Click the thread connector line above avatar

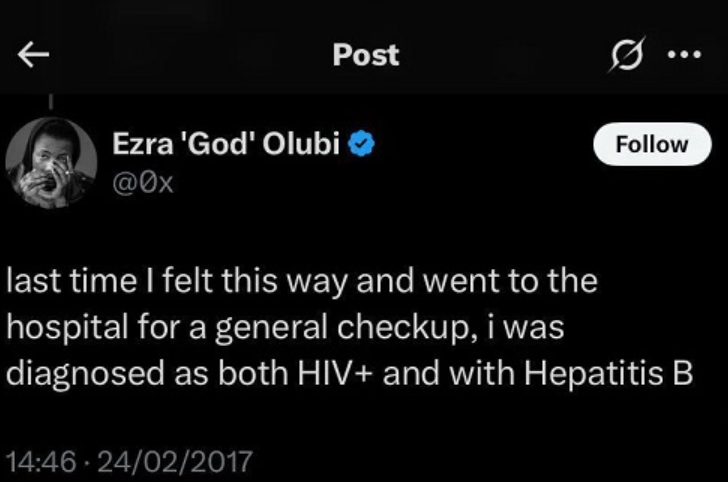pos(50,102)
